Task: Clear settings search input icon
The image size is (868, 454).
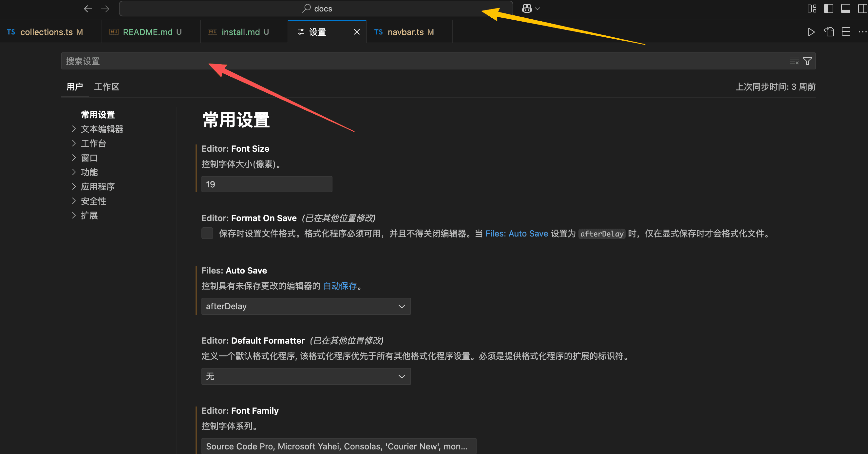Action: [794, 61]
